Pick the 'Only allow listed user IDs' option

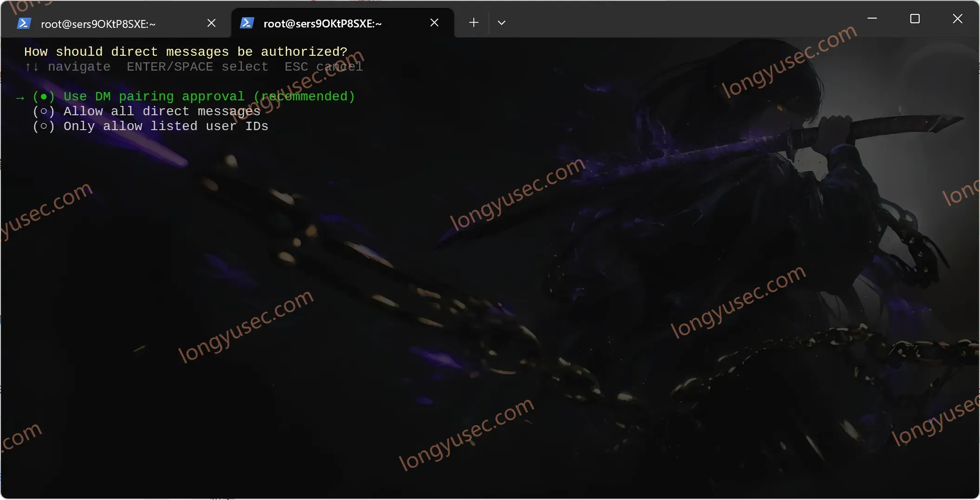[x=150, y=126]
